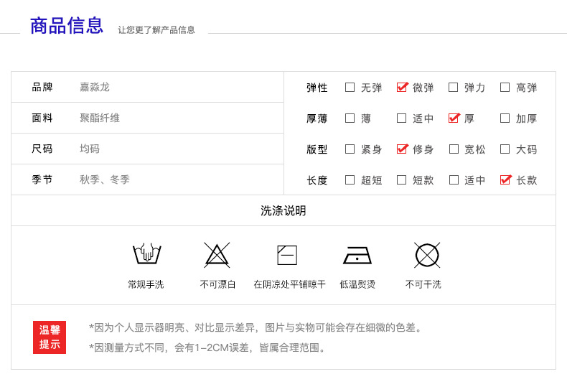Click the 常规手洗 caption text

(x=146, y=284)
